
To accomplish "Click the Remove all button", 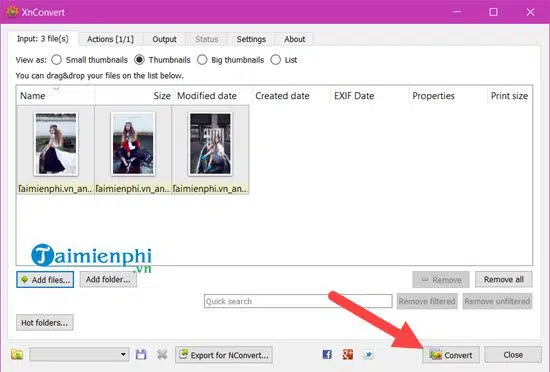I will [x=504, y=279].
